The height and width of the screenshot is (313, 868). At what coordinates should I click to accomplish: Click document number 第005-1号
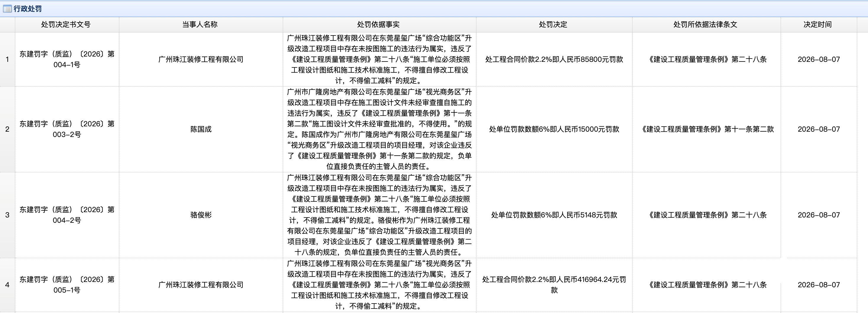(67, 285)
